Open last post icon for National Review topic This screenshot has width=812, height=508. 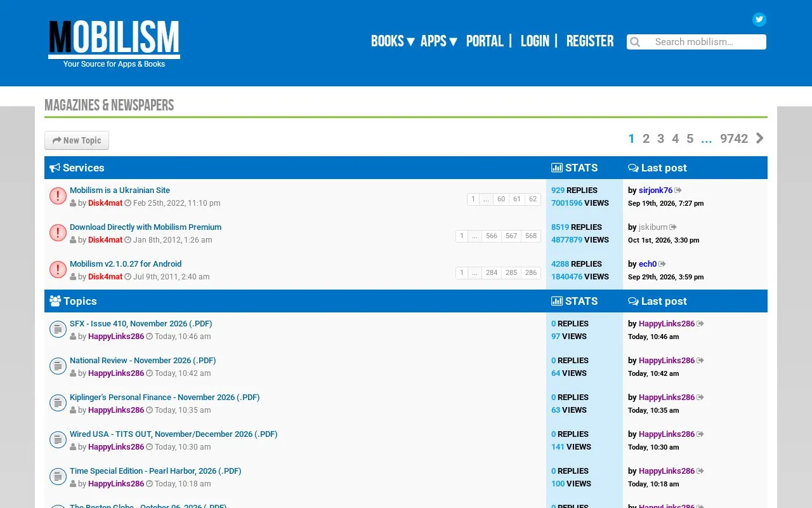[700, 361]
